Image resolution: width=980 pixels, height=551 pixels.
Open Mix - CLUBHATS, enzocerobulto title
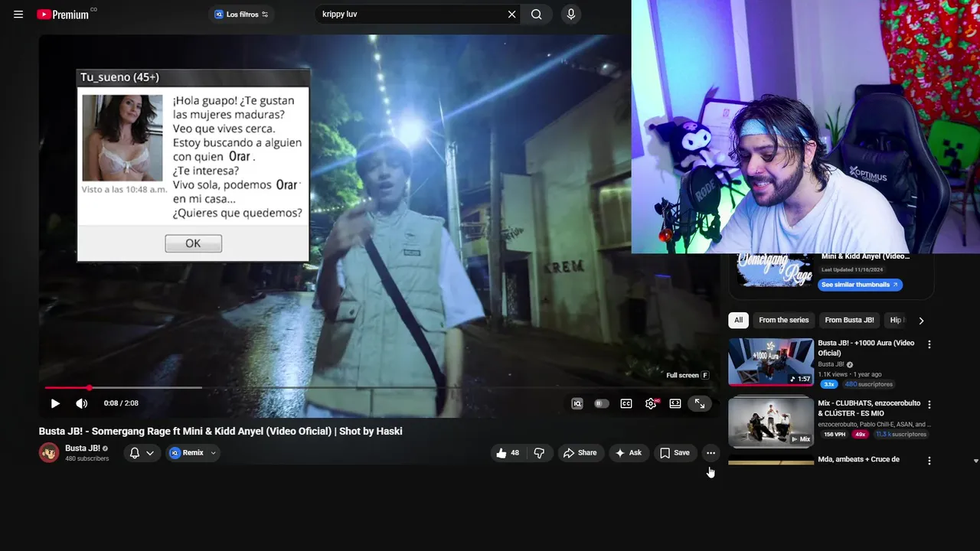point(867,409)
